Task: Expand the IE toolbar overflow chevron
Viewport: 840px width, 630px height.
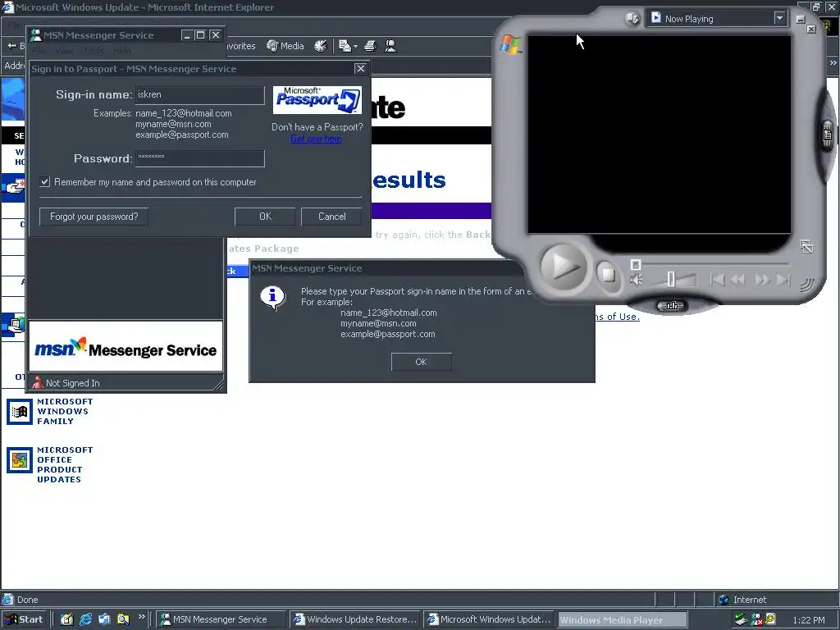Action: click(x=833, y=62)
